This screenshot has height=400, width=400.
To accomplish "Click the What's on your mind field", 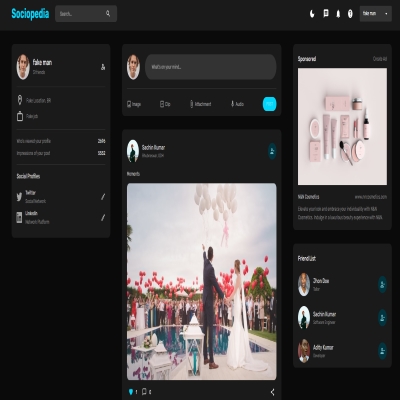I will (x=211, y=67).
